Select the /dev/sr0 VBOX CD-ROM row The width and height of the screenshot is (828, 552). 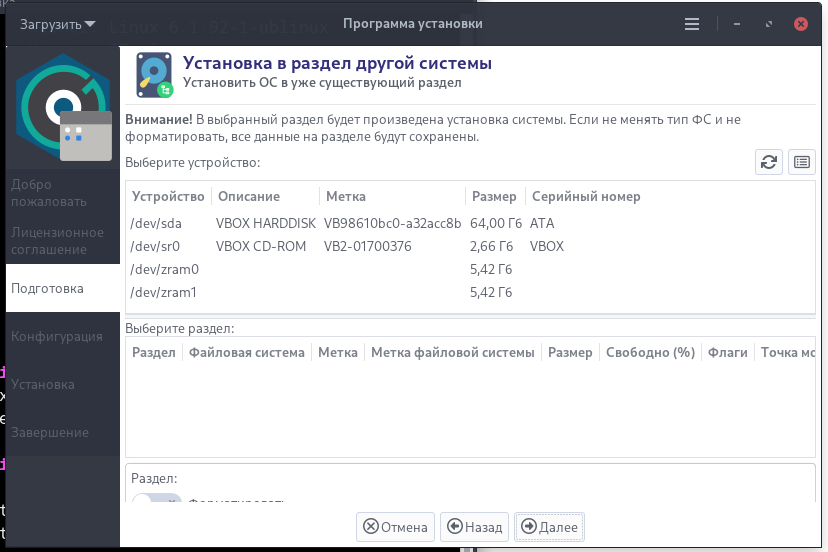pos(470,247)
